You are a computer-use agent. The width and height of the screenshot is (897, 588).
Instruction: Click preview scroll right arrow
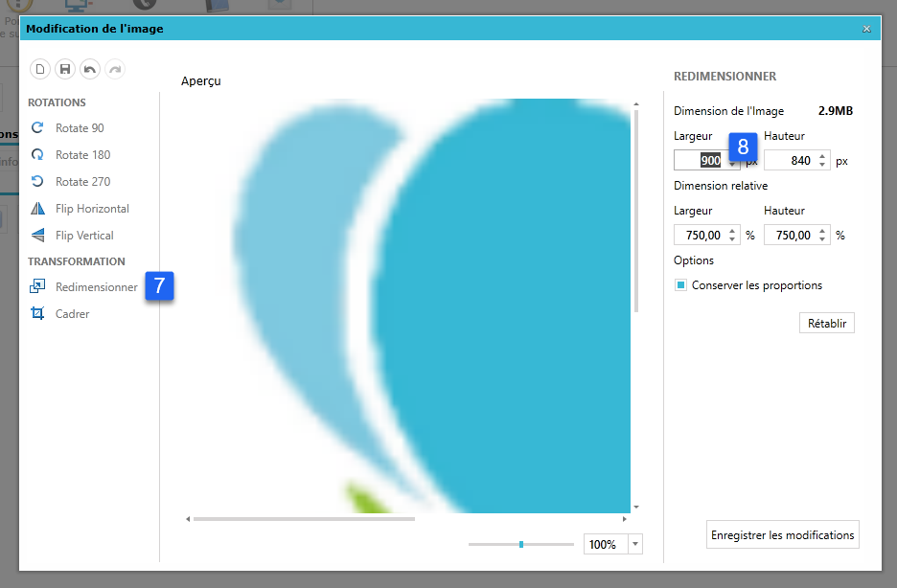click(x=624, y=519)
